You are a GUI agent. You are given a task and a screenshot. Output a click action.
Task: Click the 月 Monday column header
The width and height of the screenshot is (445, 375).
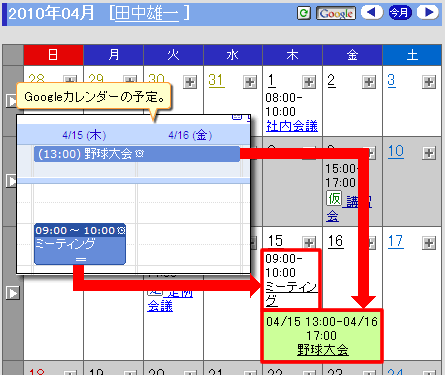click(114, 55)
